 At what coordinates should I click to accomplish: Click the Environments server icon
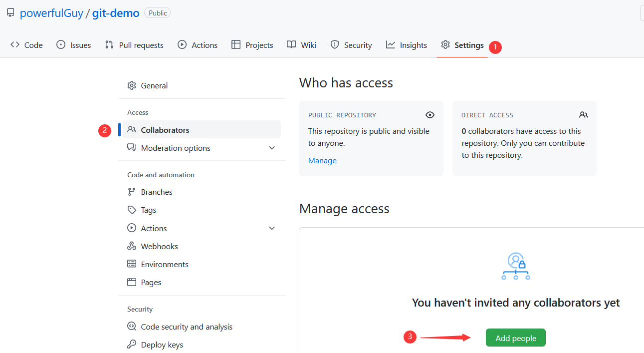pos(132,264)
